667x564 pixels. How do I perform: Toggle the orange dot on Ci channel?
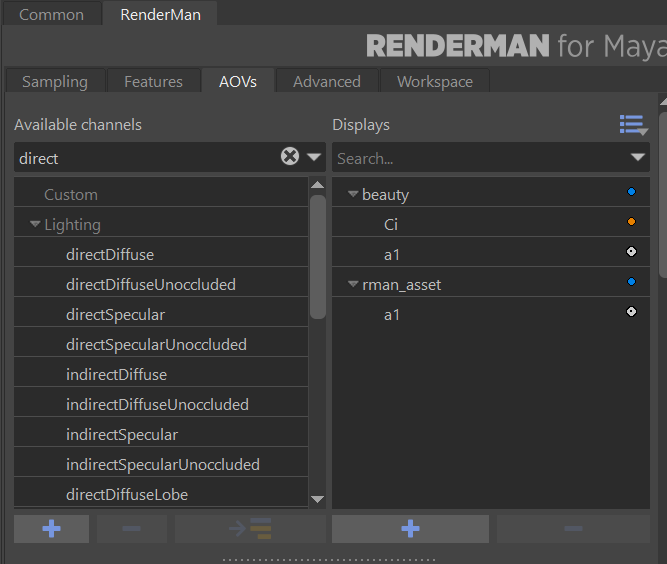[x=631, y=222]
